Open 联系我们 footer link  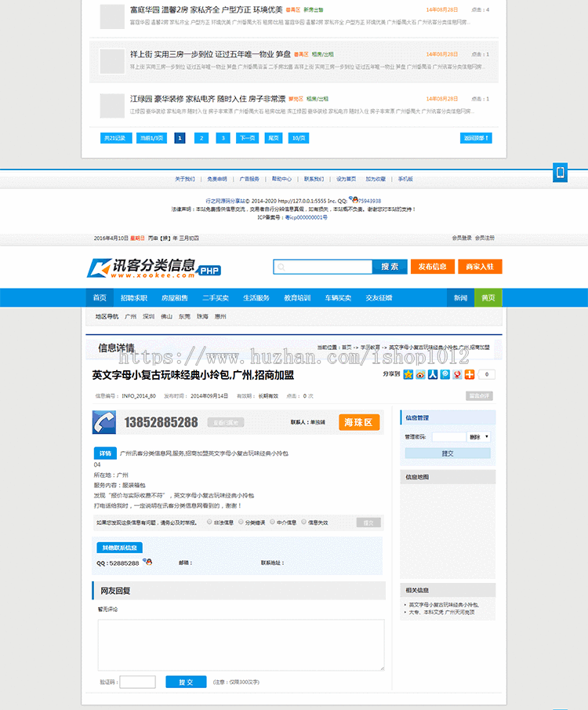pos(314,179)
